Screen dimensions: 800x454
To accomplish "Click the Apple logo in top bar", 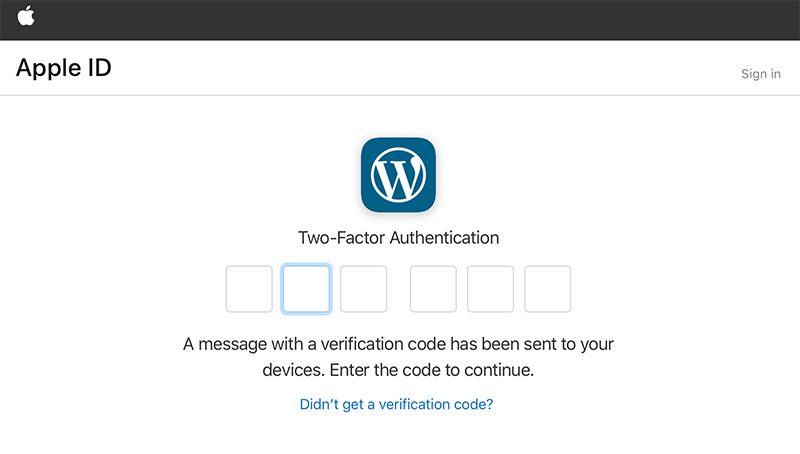I will (x=26, y=16).
